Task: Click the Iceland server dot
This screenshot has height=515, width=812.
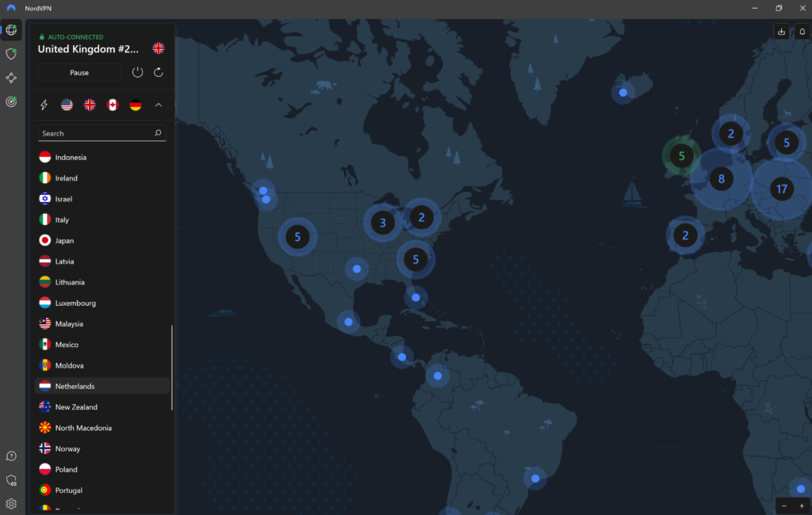Action: pos(623,93)
